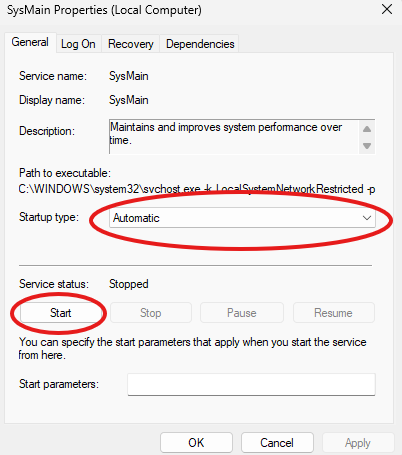The height and width of the screenshot is (455, 402).
Task: Click description scroll down arrow
Action: [x=367, y=146]
